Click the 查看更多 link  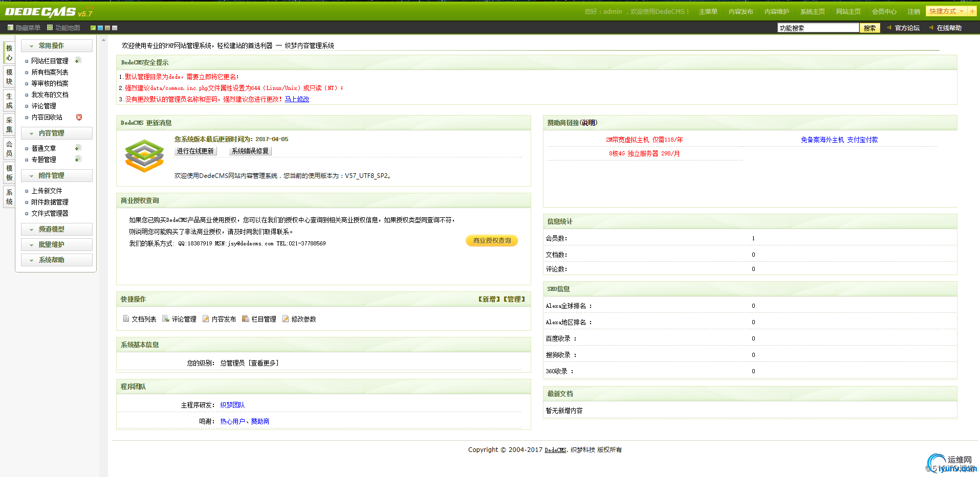(x=264, y=363)
